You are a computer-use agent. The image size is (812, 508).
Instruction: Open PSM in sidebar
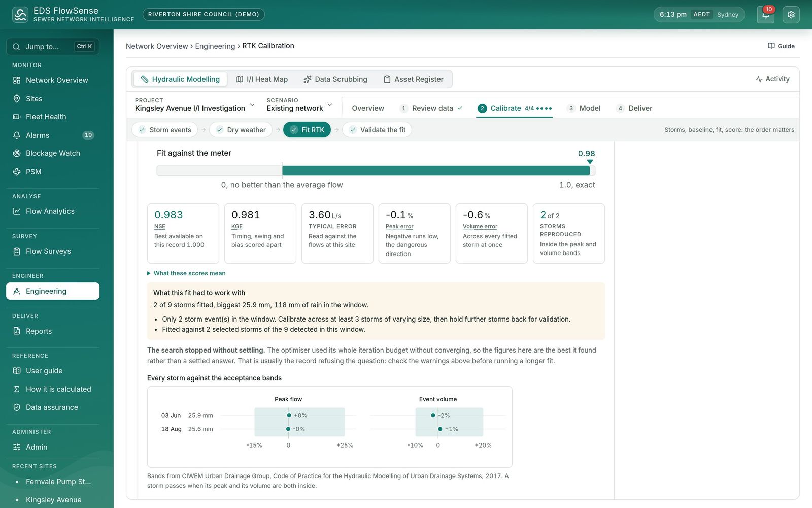(53, 172)
